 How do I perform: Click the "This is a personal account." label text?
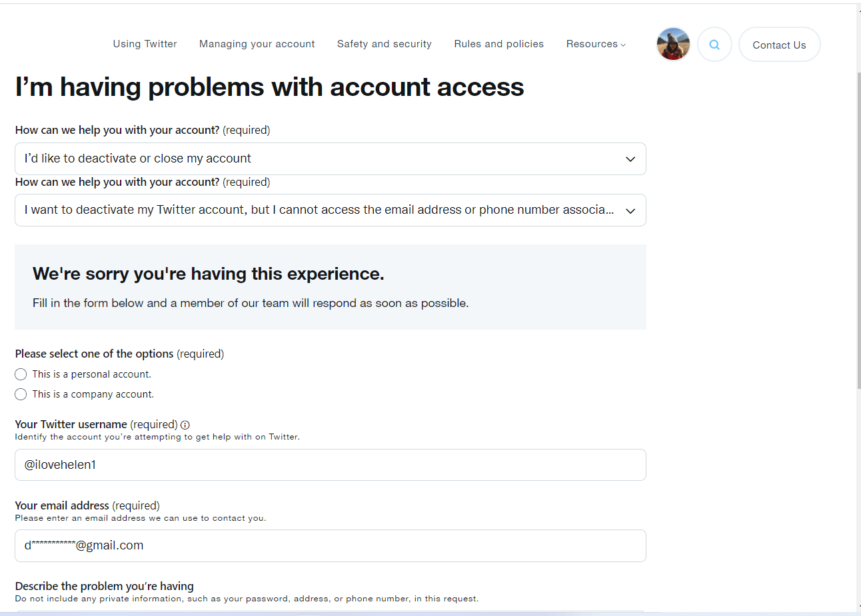tap(91, 374)
